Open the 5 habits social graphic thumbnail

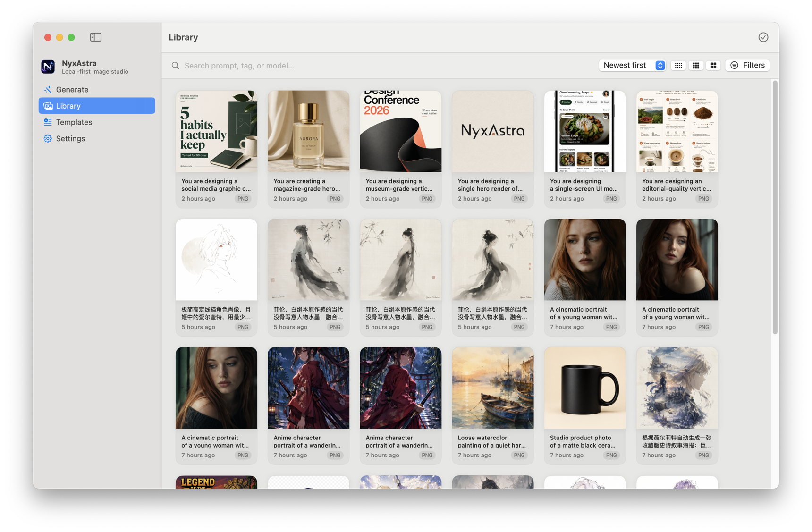coord(216,131)
